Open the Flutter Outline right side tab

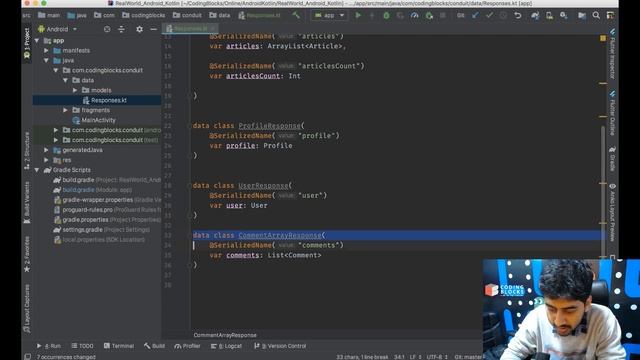(x=612, y=113)
